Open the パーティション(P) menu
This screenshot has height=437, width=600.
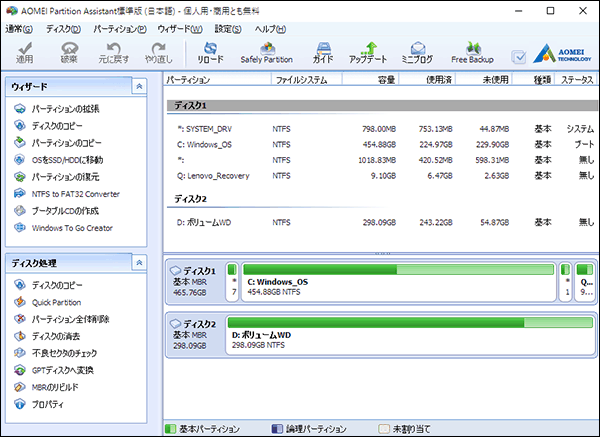(120, 29)
